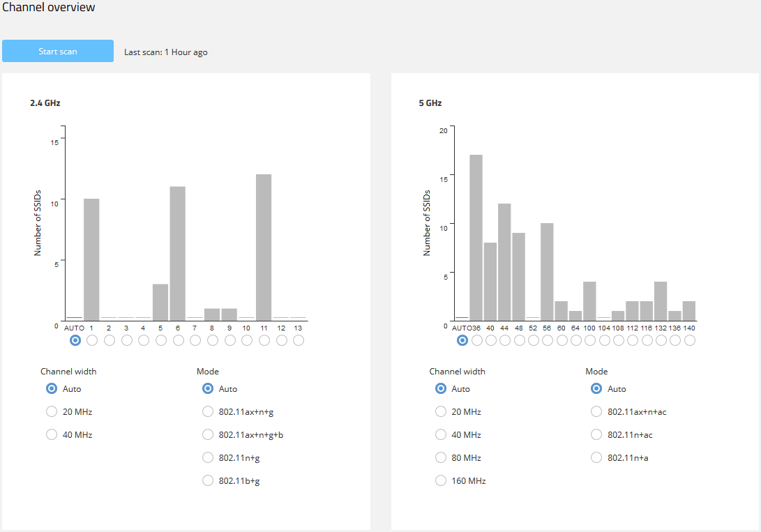The width and height of the screenshot is (761, 532).
Task: Select 802.11b+g mode option
Action: coord(208,480)
